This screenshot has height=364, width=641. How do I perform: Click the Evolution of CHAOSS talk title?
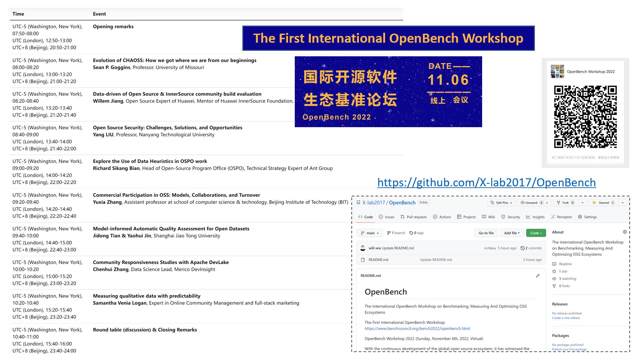point(175,61)
